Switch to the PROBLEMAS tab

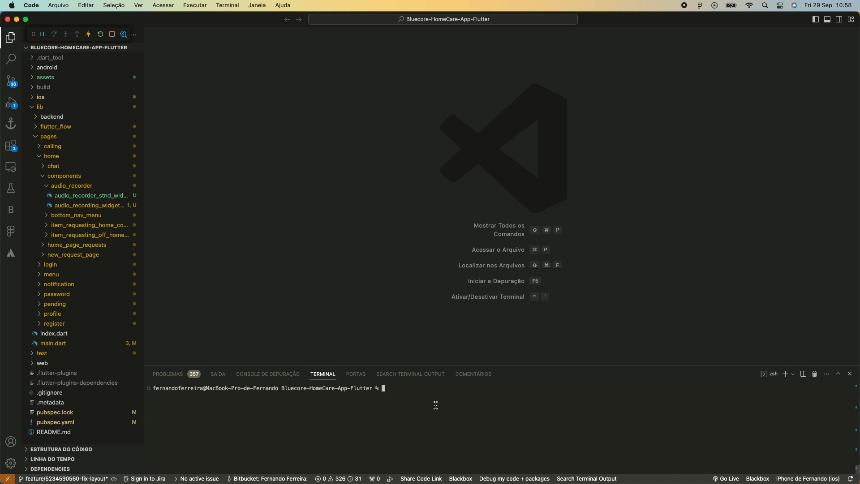[x=167, y=374]
